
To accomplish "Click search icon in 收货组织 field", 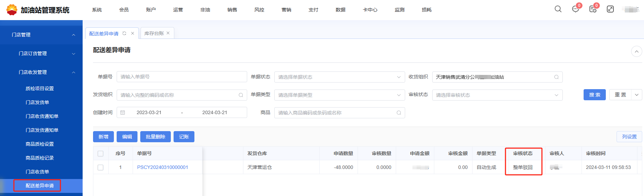I will pos(556,77).
